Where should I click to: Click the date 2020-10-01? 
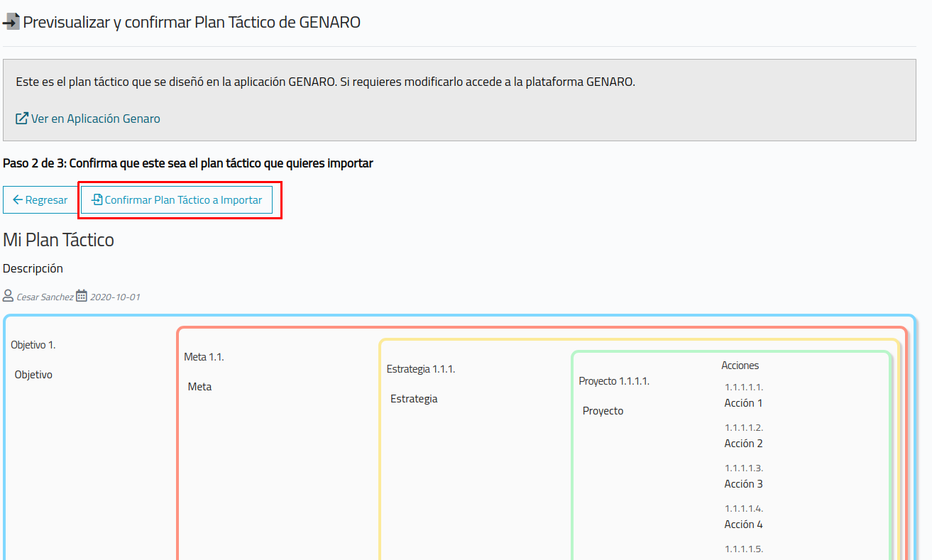(x=115, y=297)
